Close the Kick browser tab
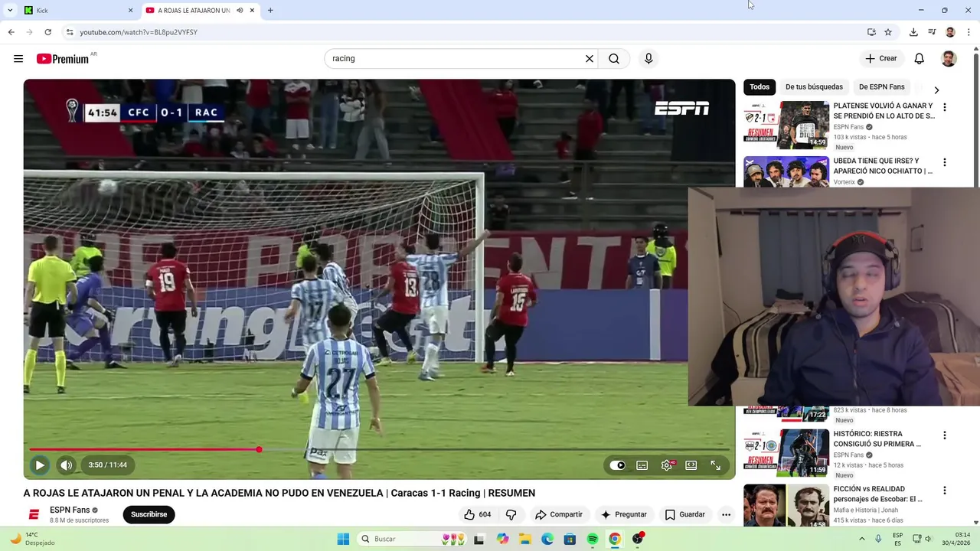The image size is (980, 551). [x=130, y=10]
